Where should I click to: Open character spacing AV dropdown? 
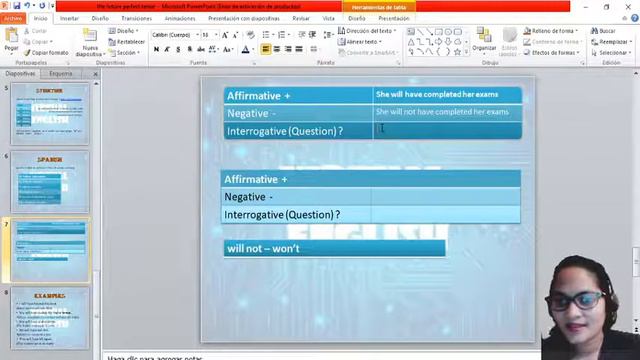point(213,49)
